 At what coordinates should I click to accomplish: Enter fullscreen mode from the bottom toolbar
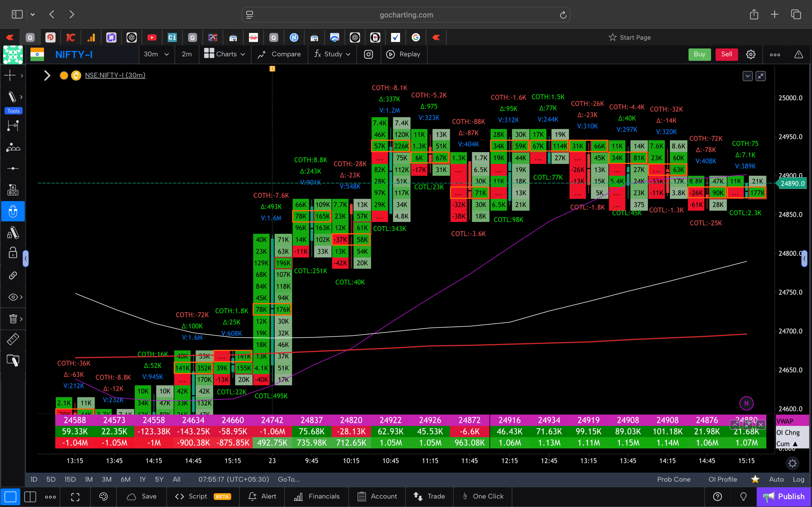click(x=75, y=497)
